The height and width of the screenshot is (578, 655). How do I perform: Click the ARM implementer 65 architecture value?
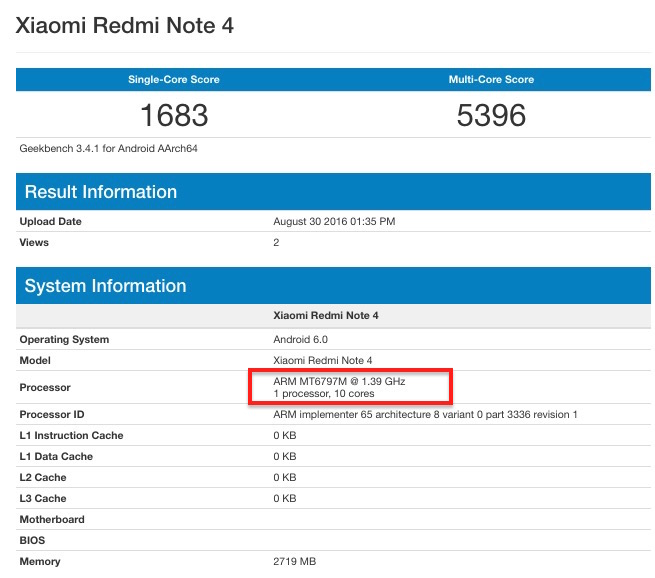point(425,414)
